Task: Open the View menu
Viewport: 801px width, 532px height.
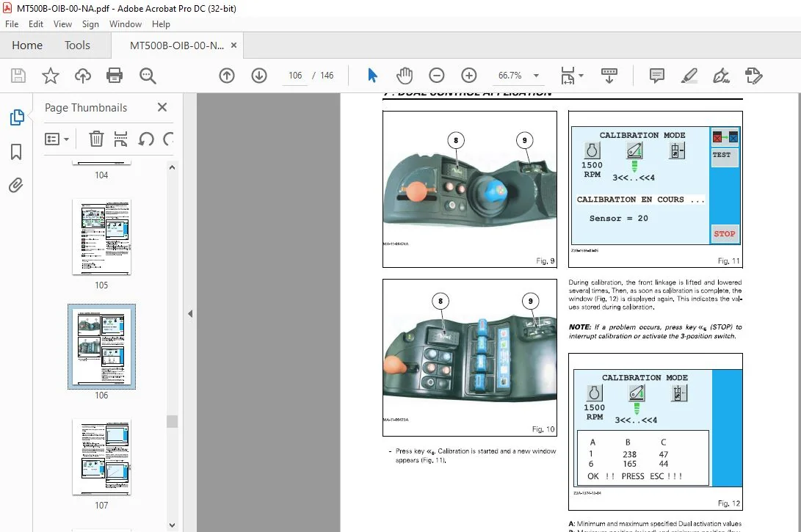Action: coord(62,24)
